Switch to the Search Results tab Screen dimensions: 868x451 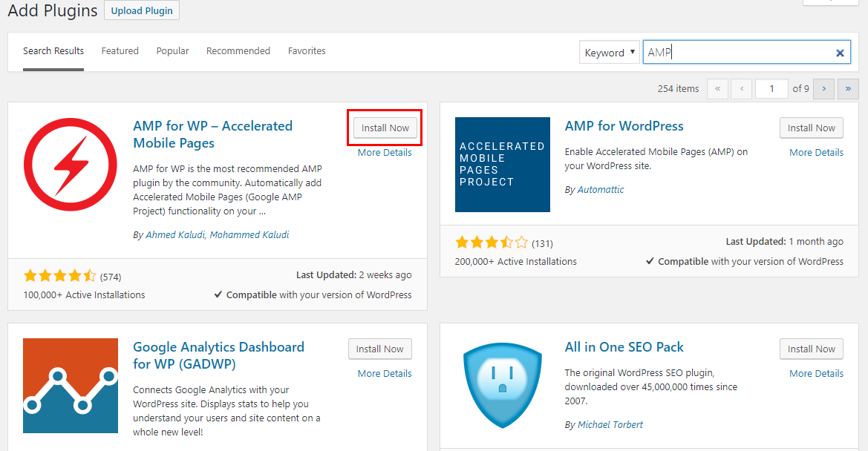[x=53, y=51]
